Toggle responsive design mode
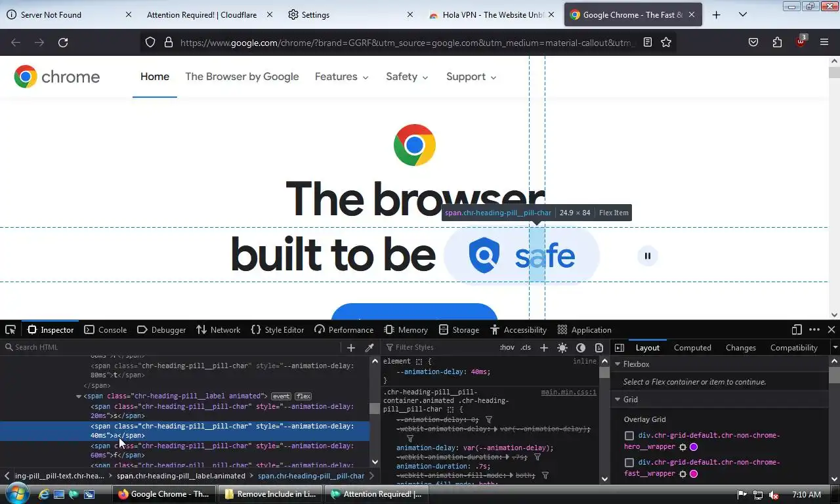Viewport: 840px width, 504px height. (797, 329)
